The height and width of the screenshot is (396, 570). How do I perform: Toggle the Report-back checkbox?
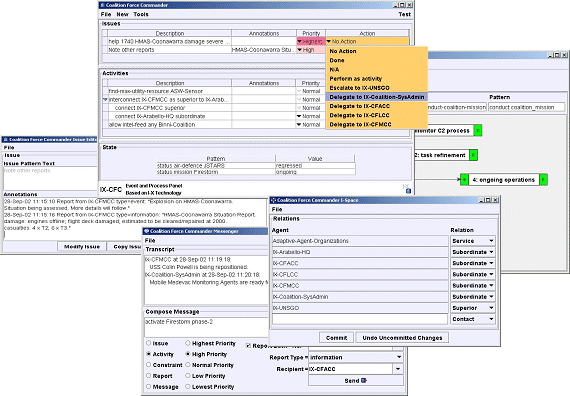click(248, 345)
